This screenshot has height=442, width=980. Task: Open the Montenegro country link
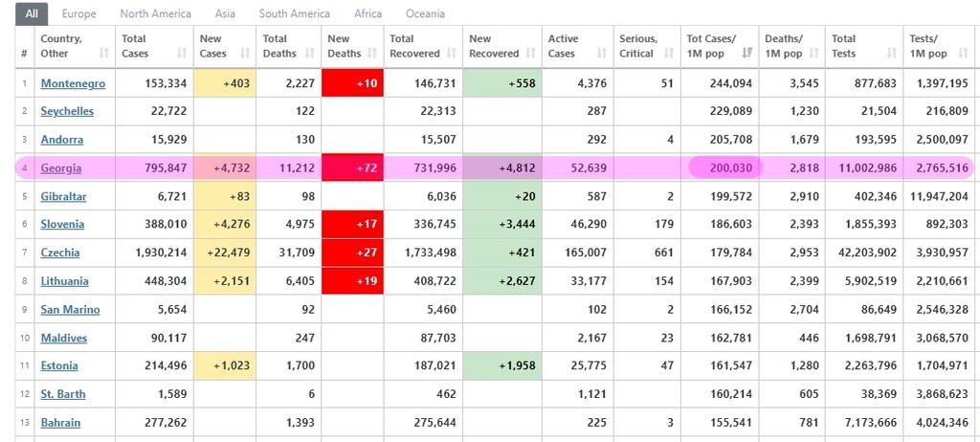click(73, 83)
